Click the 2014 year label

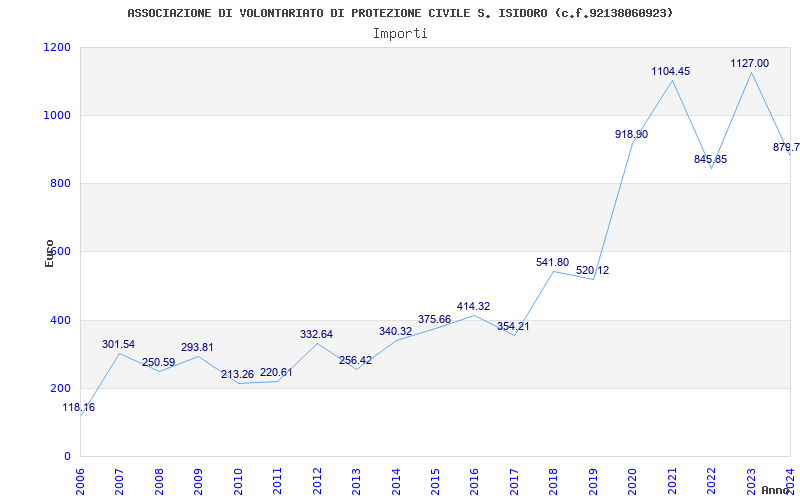(396, 482)
